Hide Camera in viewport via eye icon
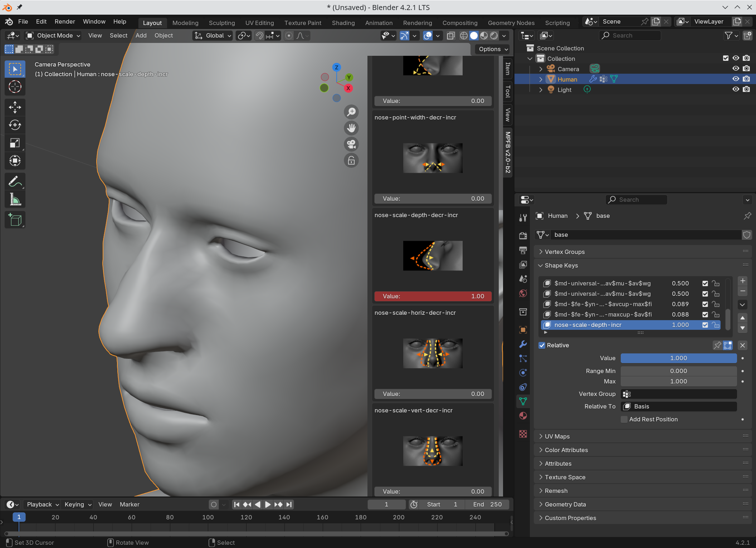This screenshot has width=756, height=548. (736, 68)
